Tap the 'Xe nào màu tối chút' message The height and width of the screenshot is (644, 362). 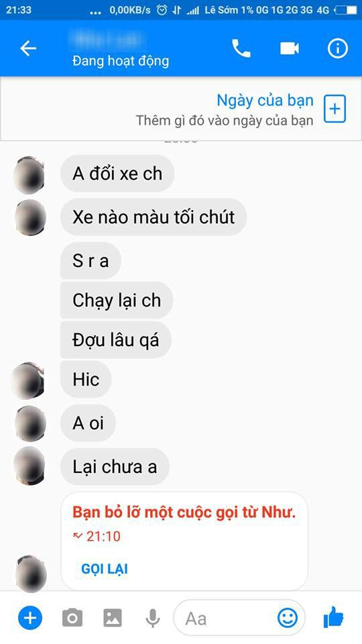[154, 217]
